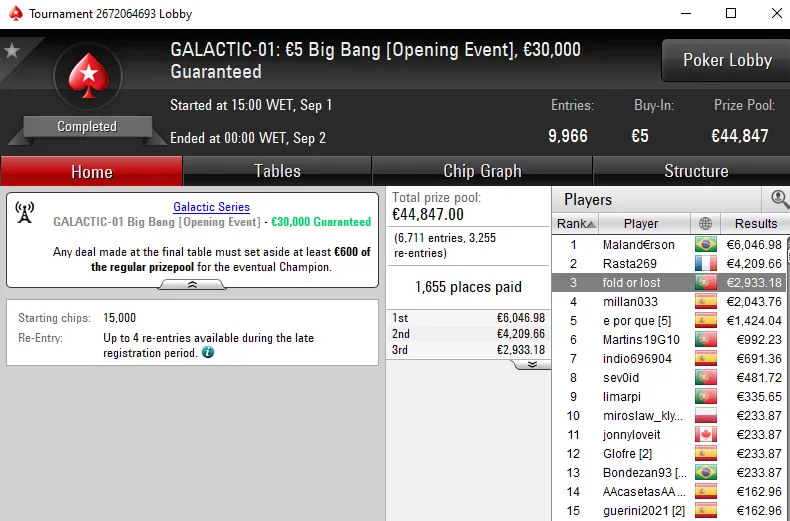Expand the prize payouts list
Screen dimensions: 790x521
point(532,364)
